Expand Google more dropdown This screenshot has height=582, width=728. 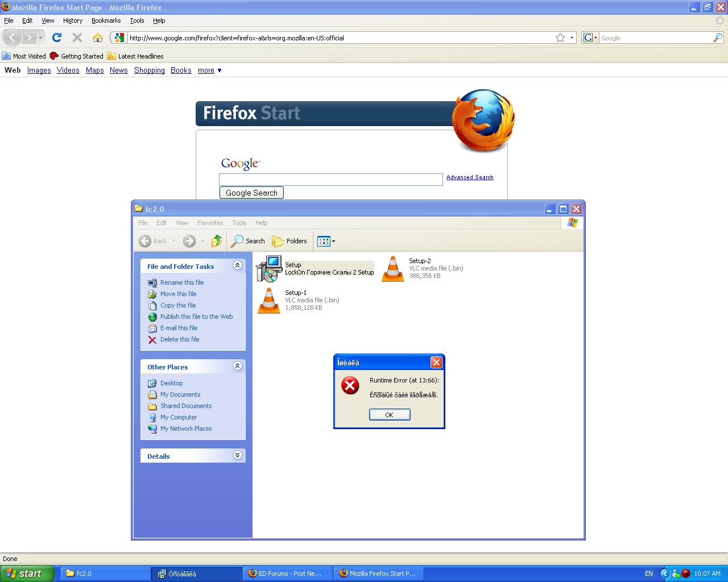(x=210, y=70)
